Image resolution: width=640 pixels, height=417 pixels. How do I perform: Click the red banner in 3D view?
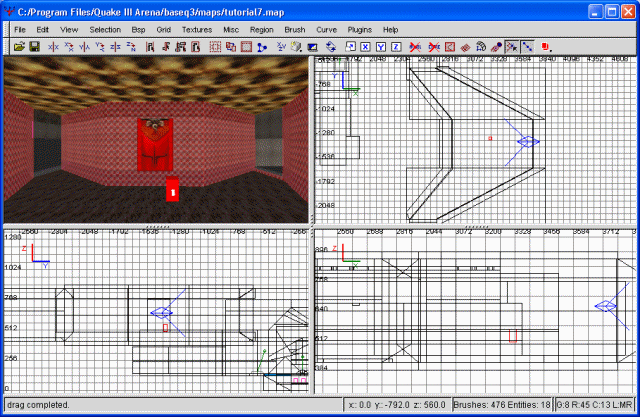[155, 144]
